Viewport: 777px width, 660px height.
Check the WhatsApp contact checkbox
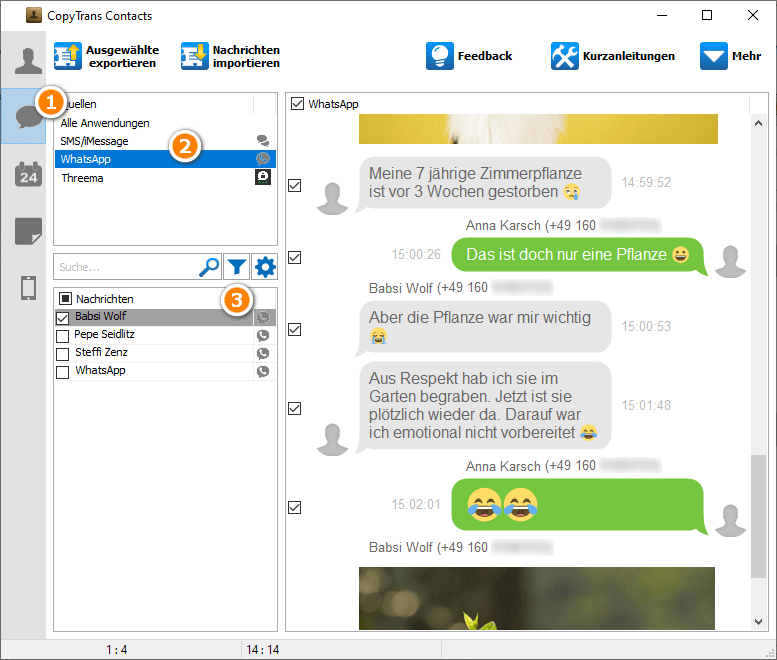tap(62, 372)
